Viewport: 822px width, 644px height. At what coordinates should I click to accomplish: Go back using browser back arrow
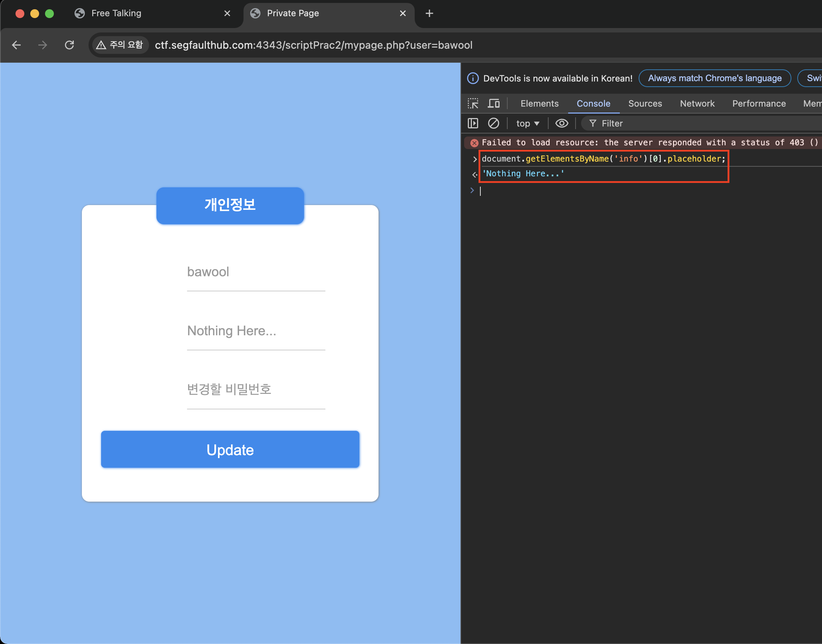[17, 45]
